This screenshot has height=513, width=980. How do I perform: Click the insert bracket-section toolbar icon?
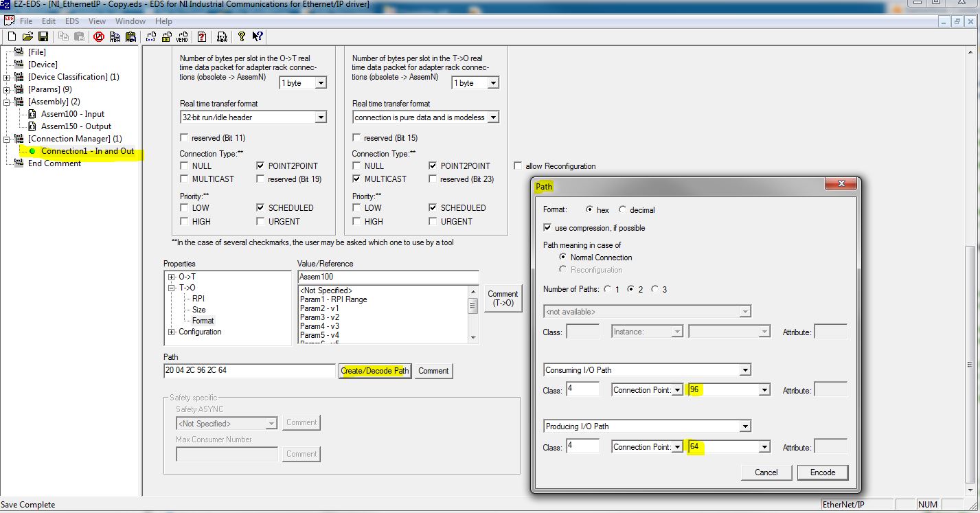[150, 36]
